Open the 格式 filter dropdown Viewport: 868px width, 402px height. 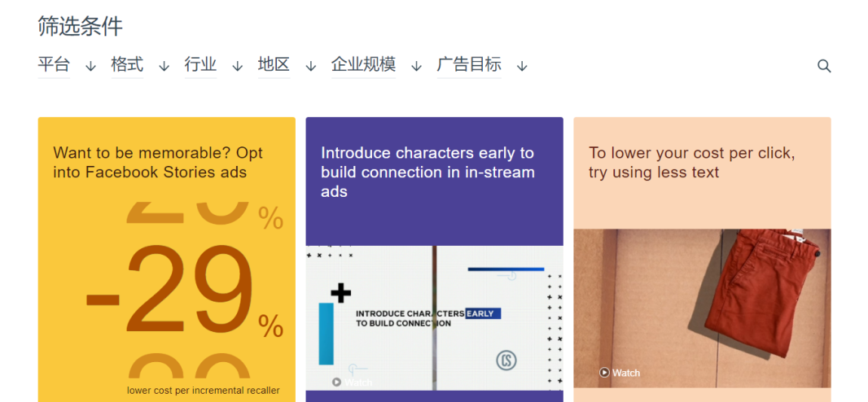[x=127, y=65]
